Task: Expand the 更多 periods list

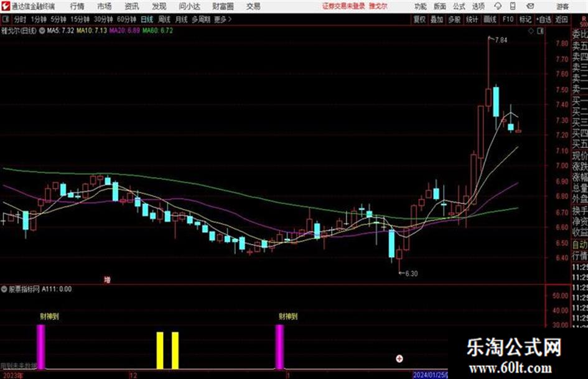Action: (223, 19)
